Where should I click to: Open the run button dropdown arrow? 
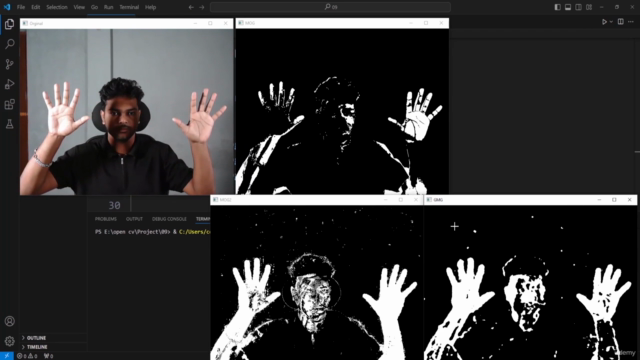pos(611,22)
